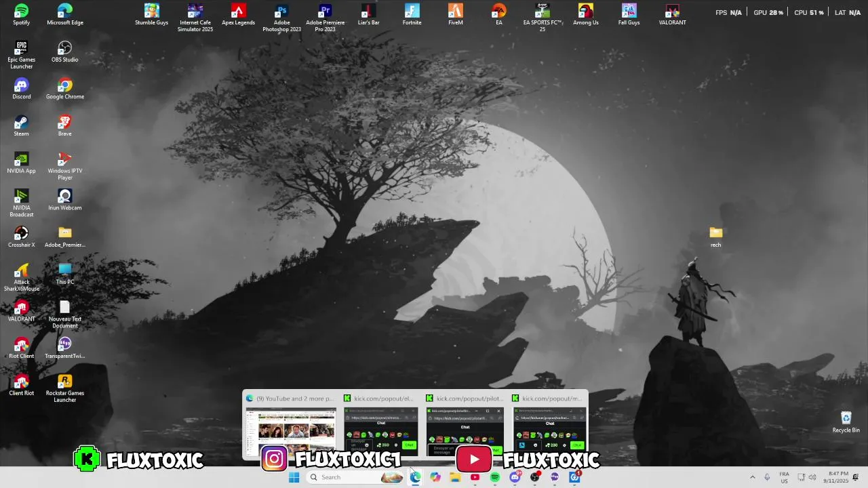Viewport: 868px width, 488px height.
Task: Show hidden system tray icons chevron
Action: tap(752, 477)
